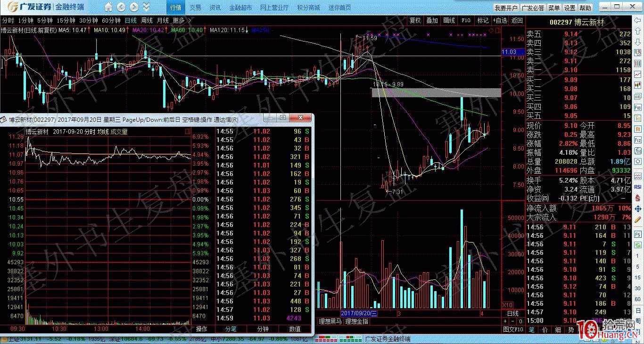Select the 理想黑马 indicator tab

(x=330, y=321)
